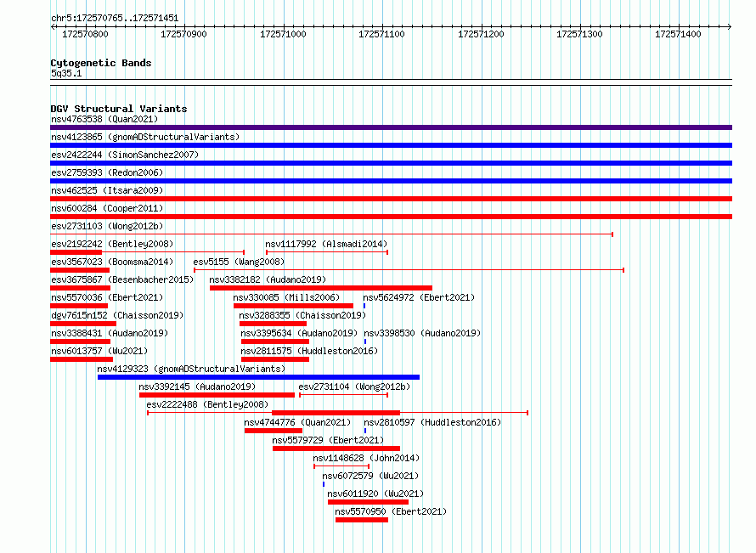Click the nsv2811575 (Huddleston2016) label
Image resolution: width=756 pixels, height=553 pixels.
click(309, 351)
